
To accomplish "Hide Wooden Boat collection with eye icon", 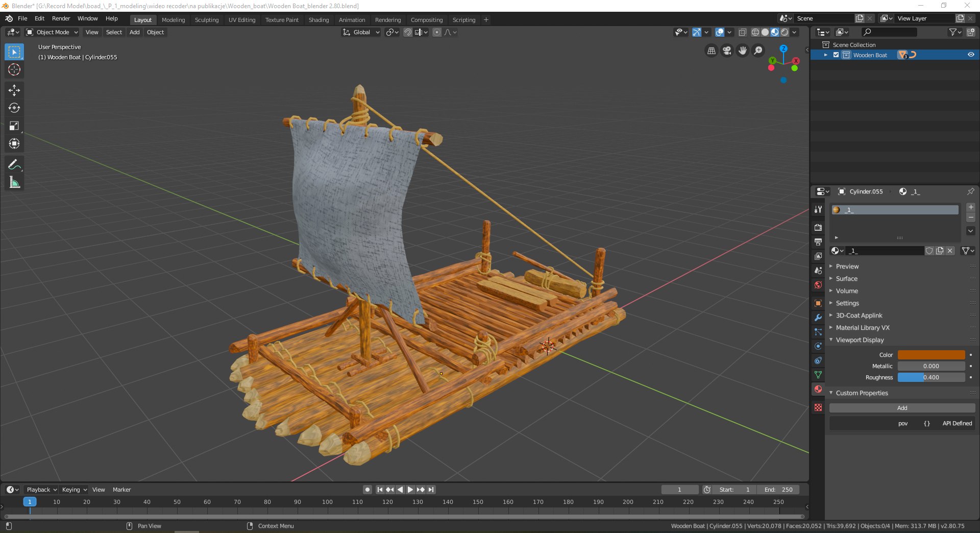I will (x=971, y=55).
